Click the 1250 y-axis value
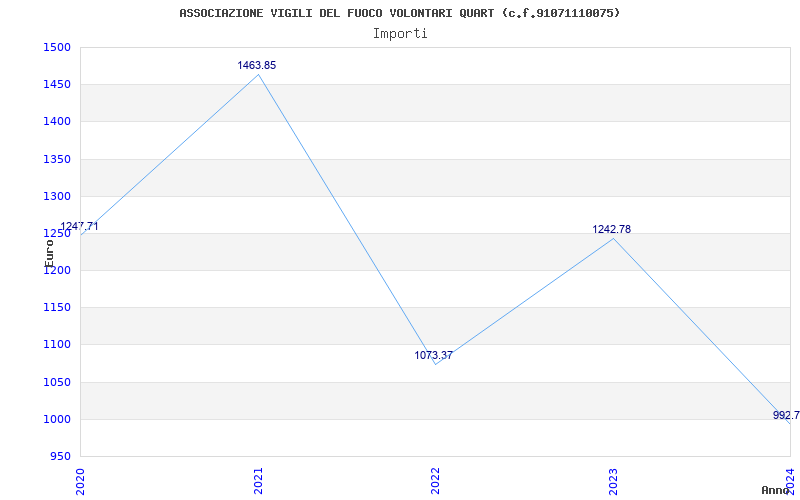Image resolution: width=800 pixels, height=500 pixels. tap(56, 234)
